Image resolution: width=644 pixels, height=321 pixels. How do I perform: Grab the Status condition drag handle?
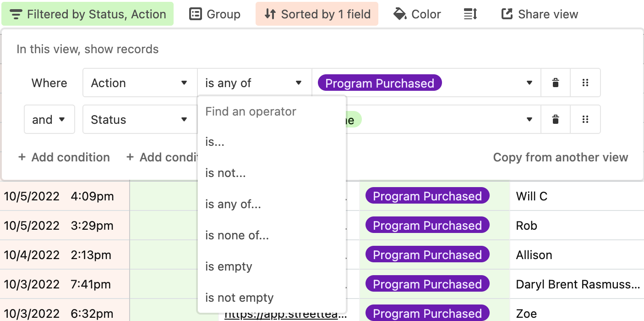click(585, 120)
